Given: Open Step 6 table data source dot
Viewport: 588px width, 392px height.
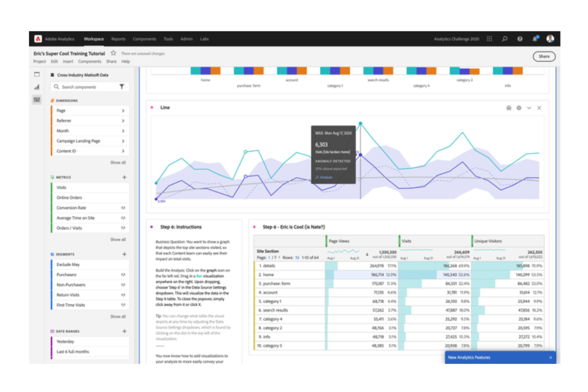Looking at the screenshot, I should 254,227.
